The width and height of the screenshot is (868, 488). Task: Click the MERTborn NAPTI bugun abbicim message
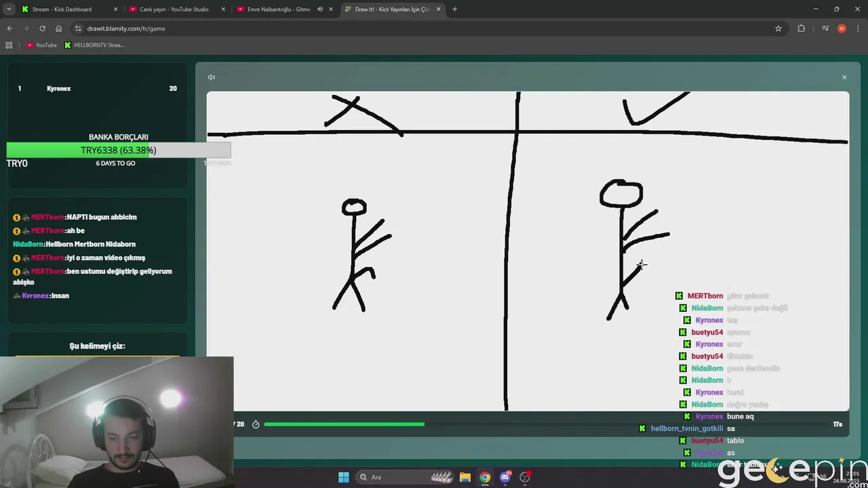tap(75, 217)
